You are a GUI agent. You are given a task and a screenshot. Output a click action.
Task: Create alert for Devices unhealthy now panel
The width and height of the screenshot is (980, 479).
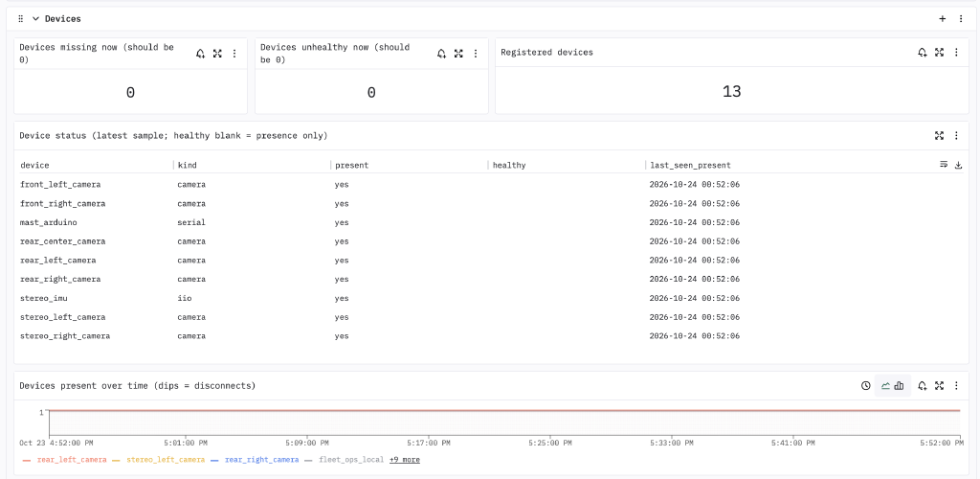[441, 54]
